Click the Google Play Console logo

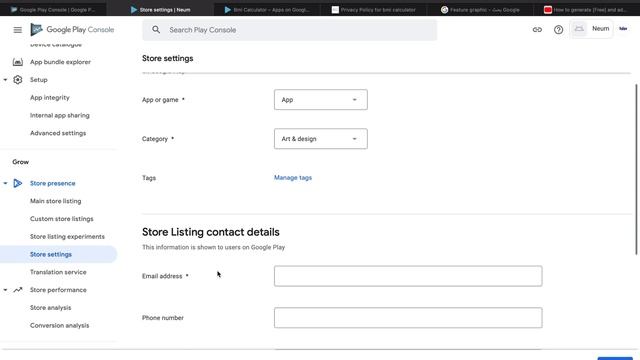tap(72, 29)
